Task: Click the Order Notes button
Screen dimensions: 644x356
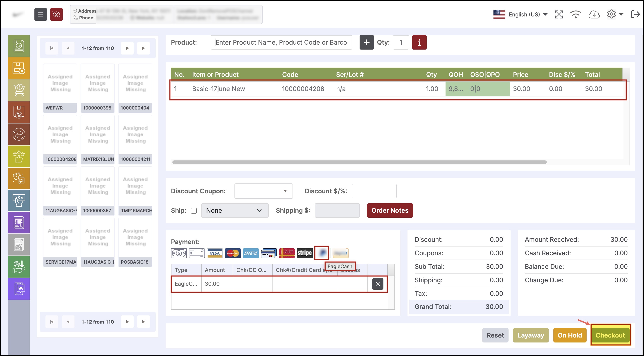Action: click(390, 210)
